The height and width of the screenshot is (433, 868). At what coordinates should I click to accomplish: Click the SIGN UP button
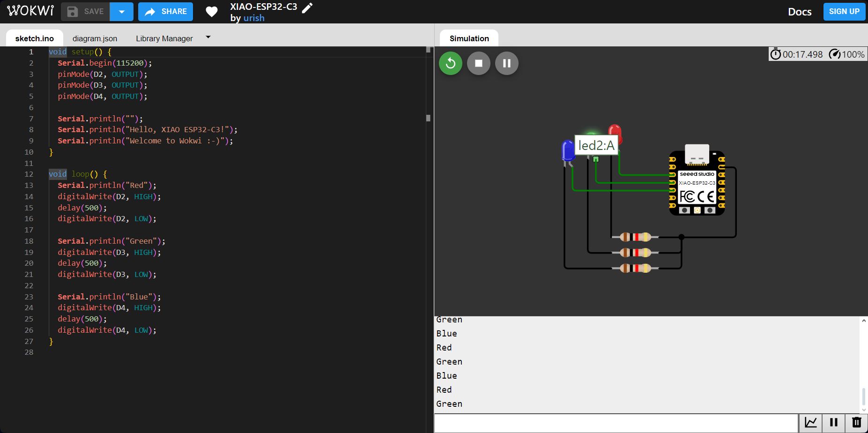(844, 11)
